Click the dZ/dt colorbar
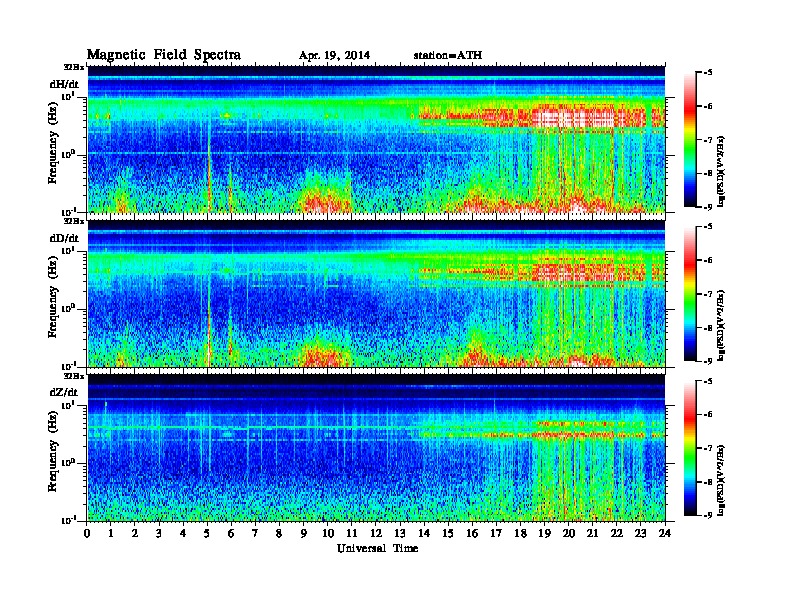This screenshot has width=792, height=612. tap(689, 448)
